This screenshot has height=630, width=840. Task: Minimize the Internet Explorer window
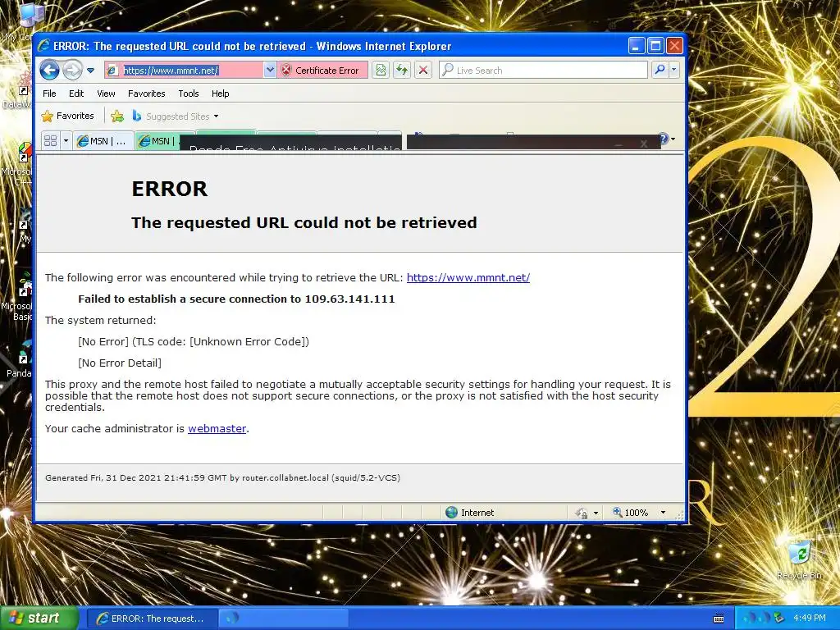click(x=637, y=46)
